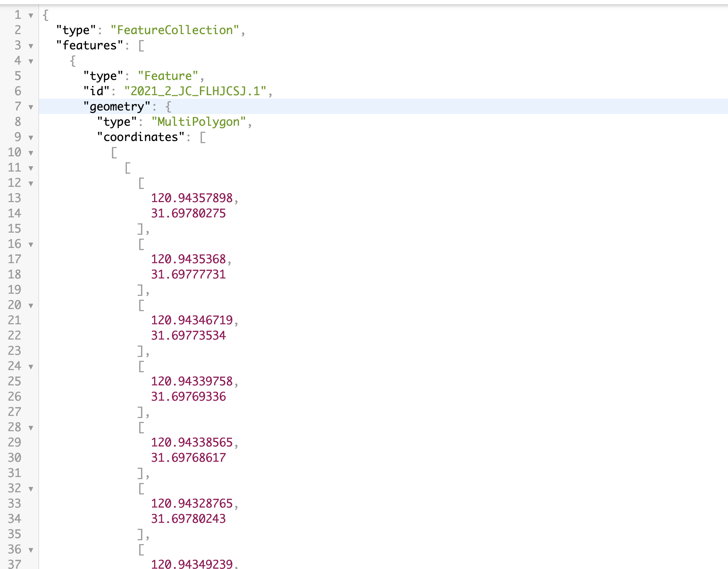Viewport: 728px width, 569px height.
Task: Collapse the geometry object fold arrow
Action: (x=31, y=107)
